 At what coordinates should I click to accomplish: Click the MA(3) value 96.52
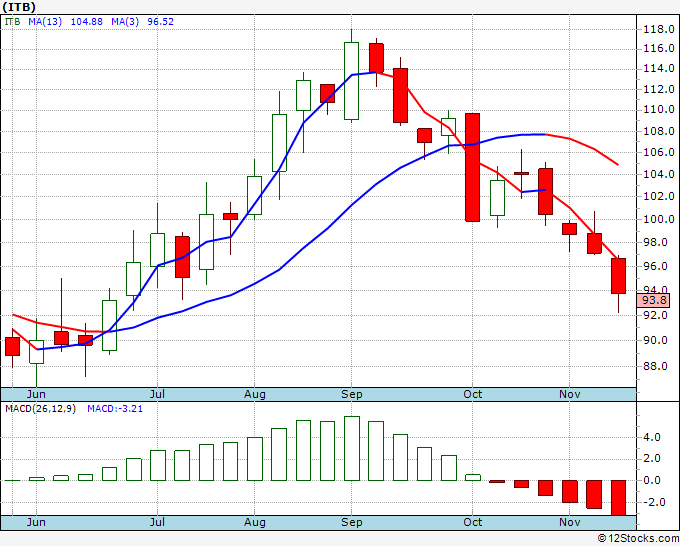pyautogui.click(x=160, y=21)
